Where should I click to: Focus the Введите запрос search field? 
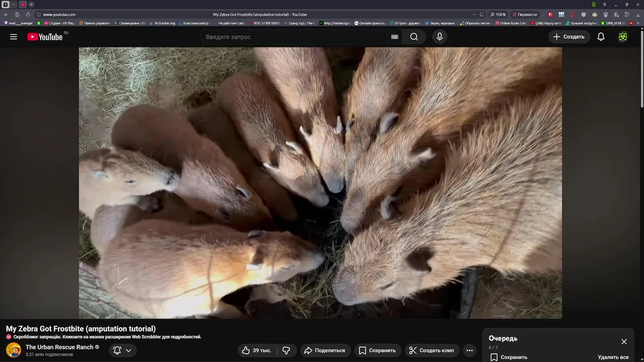[x=294, y=37]
